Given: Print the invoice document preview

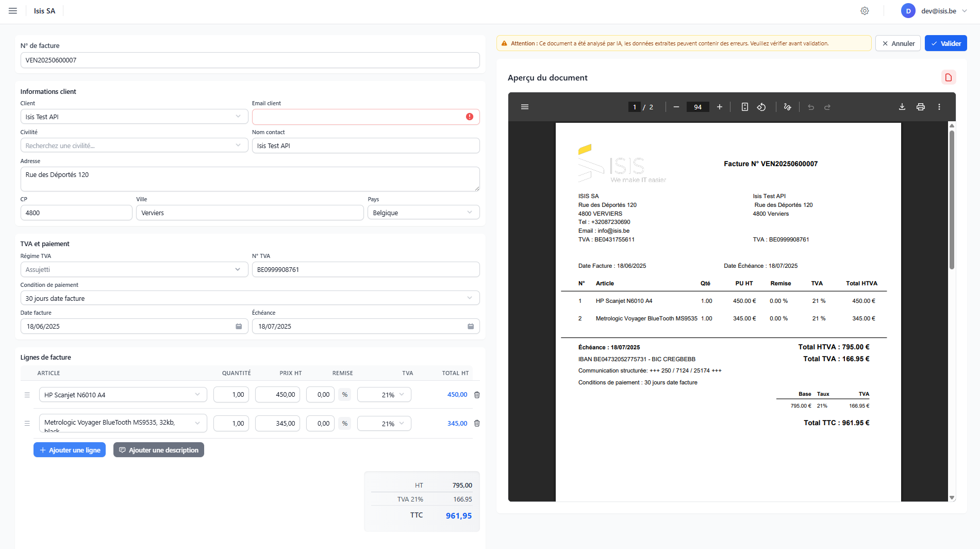Looking at the screenshot, I should pyautogui.click(x=920, y=107).
